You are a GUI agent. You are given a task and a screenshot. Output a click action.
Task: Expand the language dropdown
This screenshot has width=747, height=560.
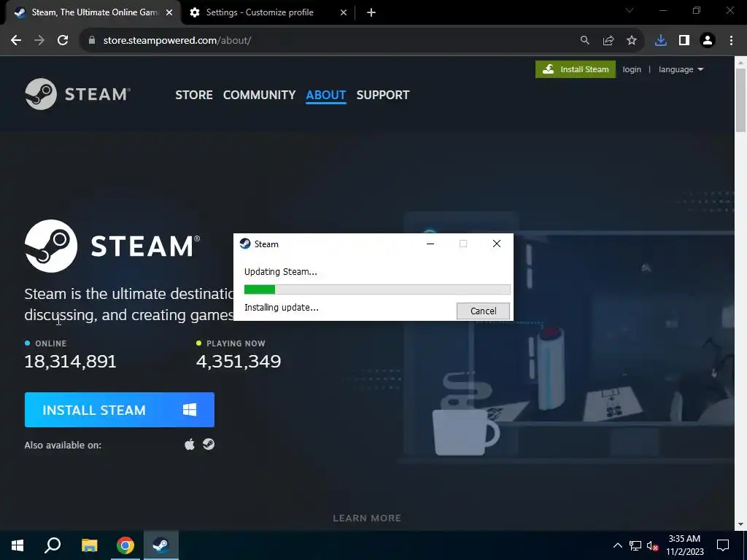click(x=681, y=69)
